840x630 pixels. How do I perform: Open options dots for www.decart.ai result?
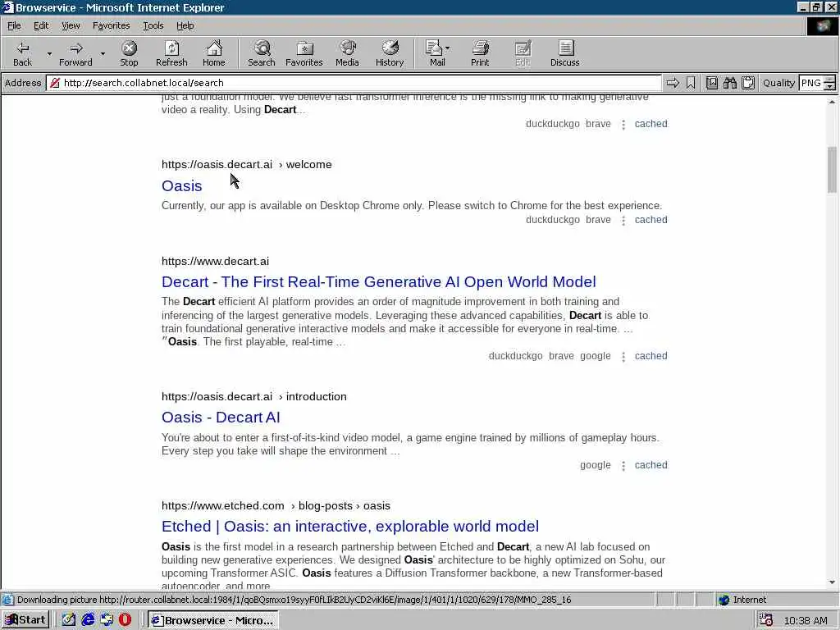point(623,356)
